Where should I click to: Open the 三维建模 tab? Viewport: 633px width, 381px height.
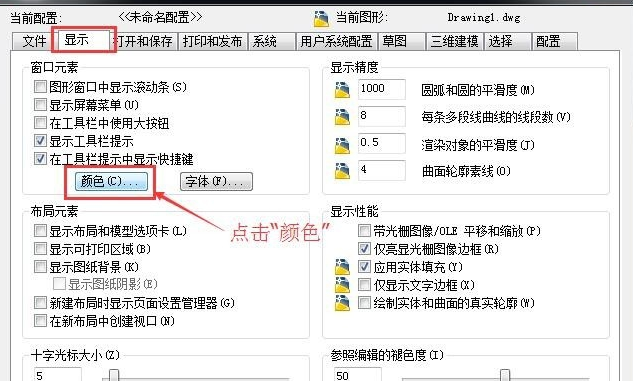point(455,41)
